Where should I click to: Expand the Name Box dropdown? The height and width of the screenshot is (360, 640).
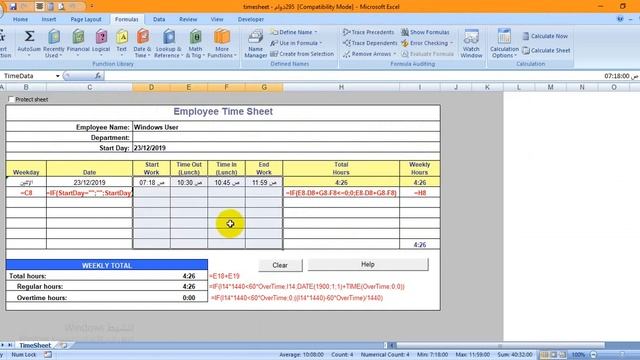[58, 76]
